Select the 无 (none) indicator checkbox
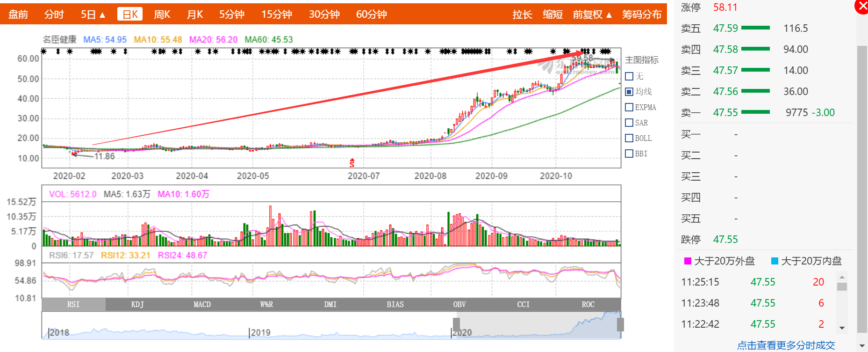This screenshot has height=352, width=868. [x=629, y=76]
